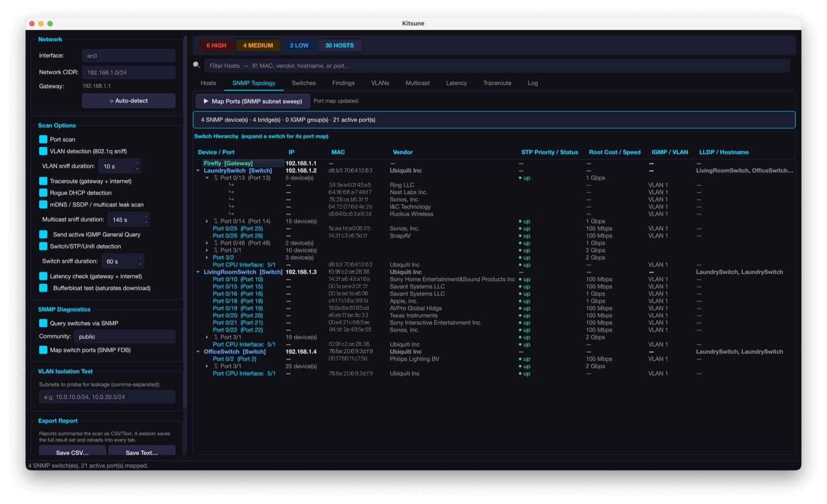Disable Latency check (gateway + internet)
This screenshot has width=827, height=504.
tap(43, 276)
